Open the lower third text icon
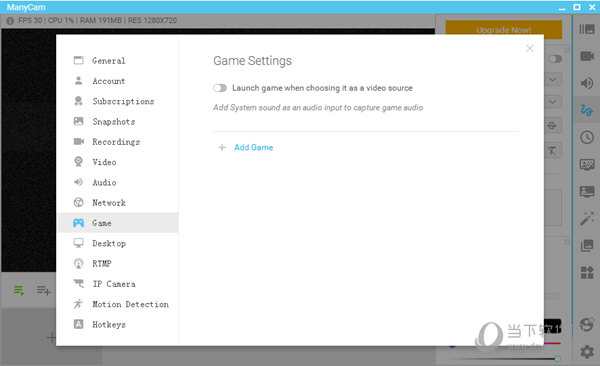Viewport: 600px width, 366px height. pyautogui.click(x=587, y=191)
